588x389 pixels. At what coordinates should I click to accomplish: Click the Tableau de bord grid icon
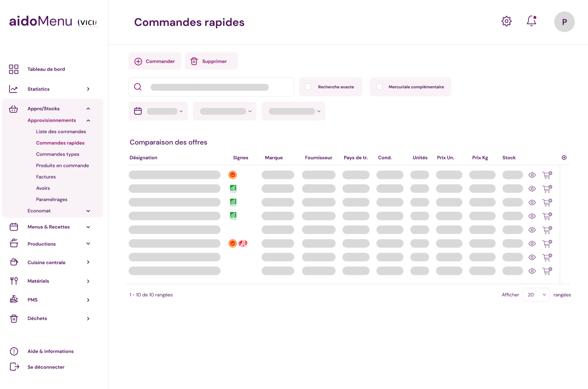click(x=14, y=69)
